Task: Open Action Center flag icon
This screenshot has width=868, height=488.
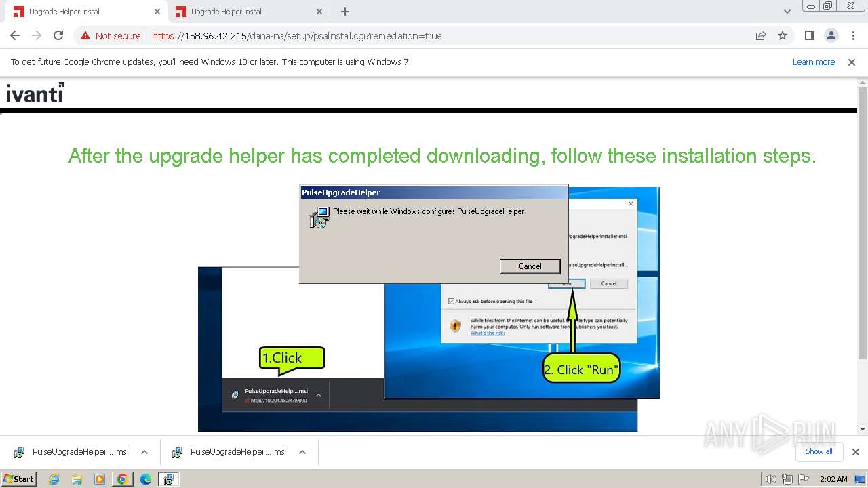Action: (802, 479)
